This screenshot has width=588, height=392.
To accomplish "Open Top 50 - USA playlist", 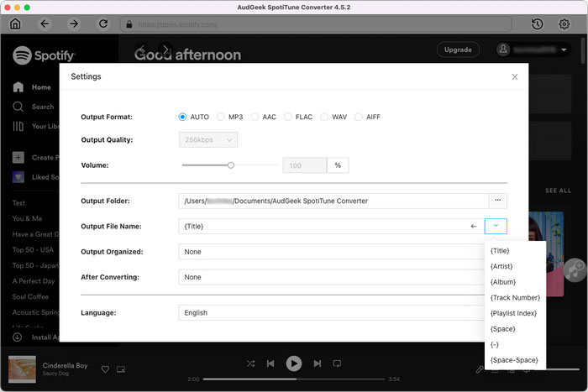I will 33,250.
